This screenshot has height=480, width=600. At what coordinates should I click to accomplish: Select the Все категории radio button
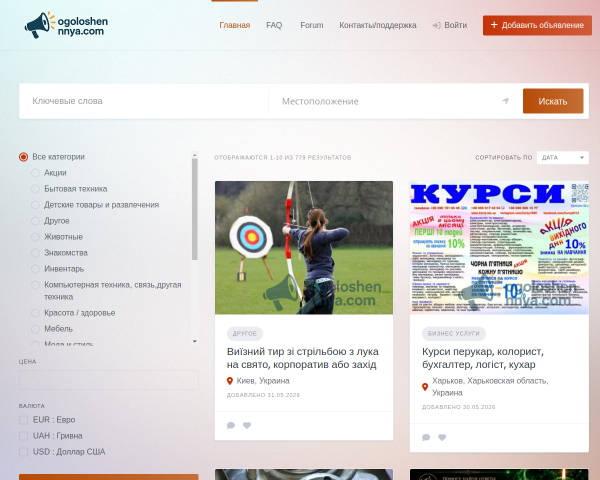[x=23, y=157]
